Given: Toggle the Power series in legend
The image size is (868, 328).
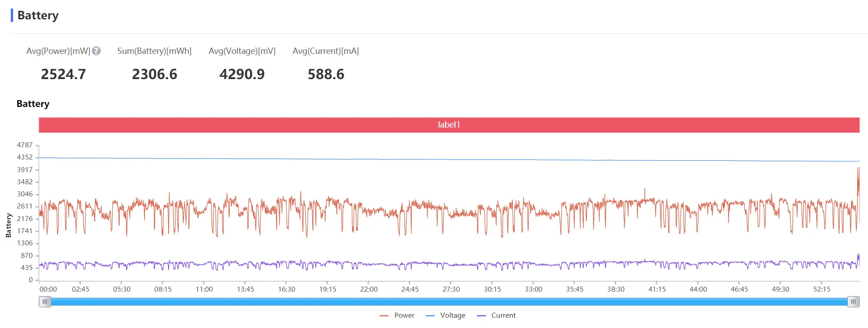Looking at the screenshot, I should point(397,315).
